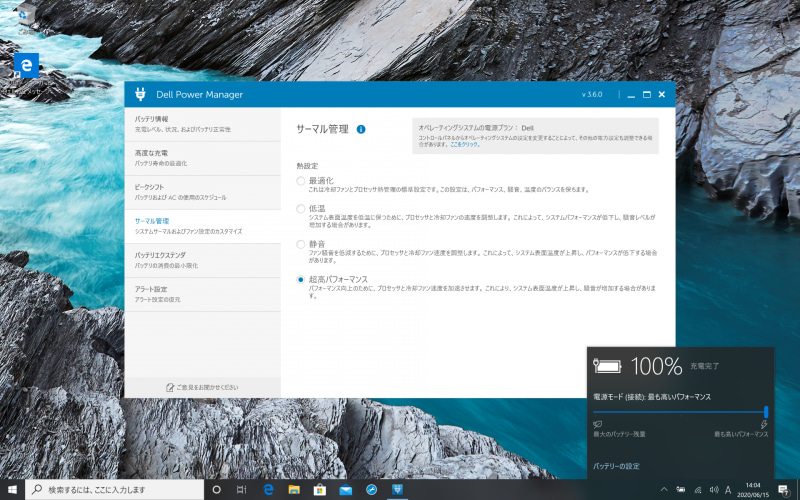The width and height of the screenshot is (800, 500).
Task: Show hidden tray icons chevron
Action: coord(664,490)
